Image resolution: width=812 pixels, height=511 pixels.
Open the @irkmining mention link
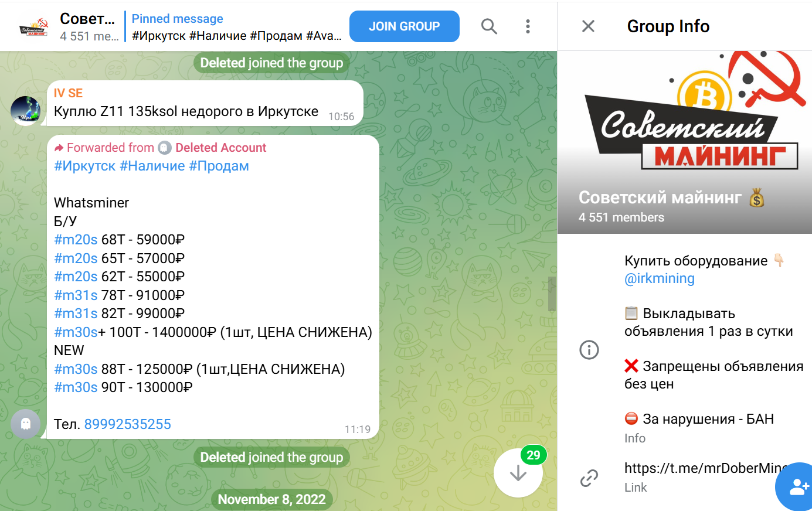coord(660,278)
